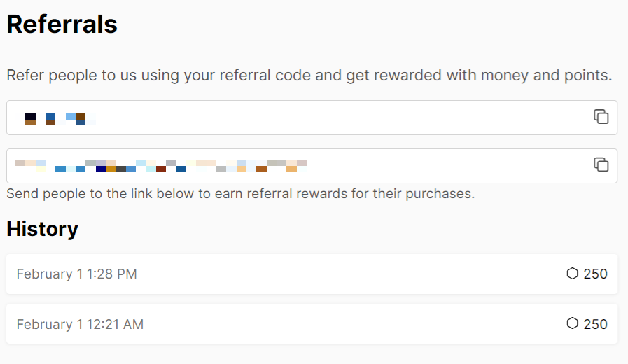Click the History section heading
The height and width of the screenshot is (364, 628).
[x=43, y=229]
